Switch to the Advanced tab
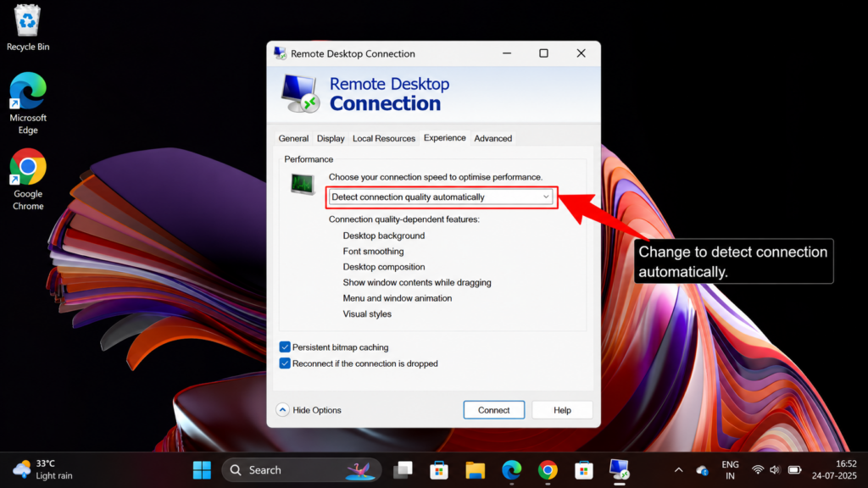The image size is (868, 488). pos(492,138)
